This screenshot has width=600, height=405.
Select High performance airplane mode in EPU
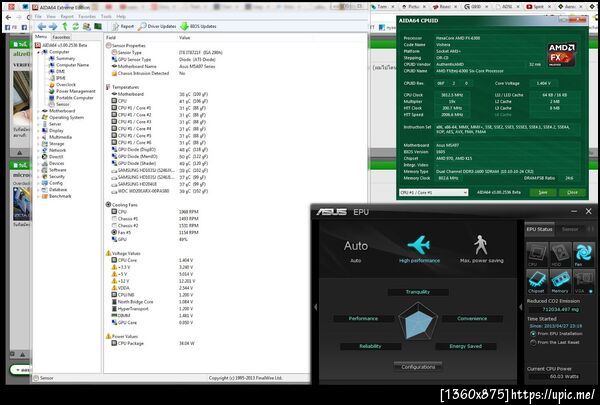point(419,249)
